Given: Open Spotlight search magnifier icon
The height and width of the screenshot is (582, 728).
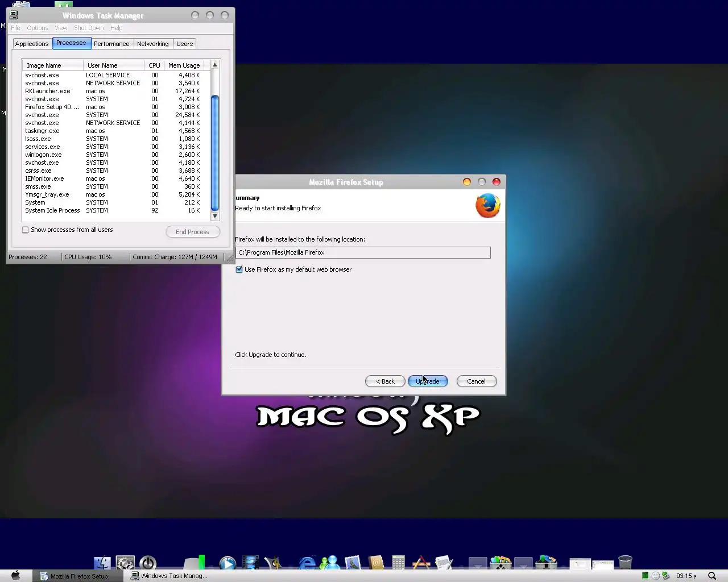Looking at the screenshot, I should point(712,576).
